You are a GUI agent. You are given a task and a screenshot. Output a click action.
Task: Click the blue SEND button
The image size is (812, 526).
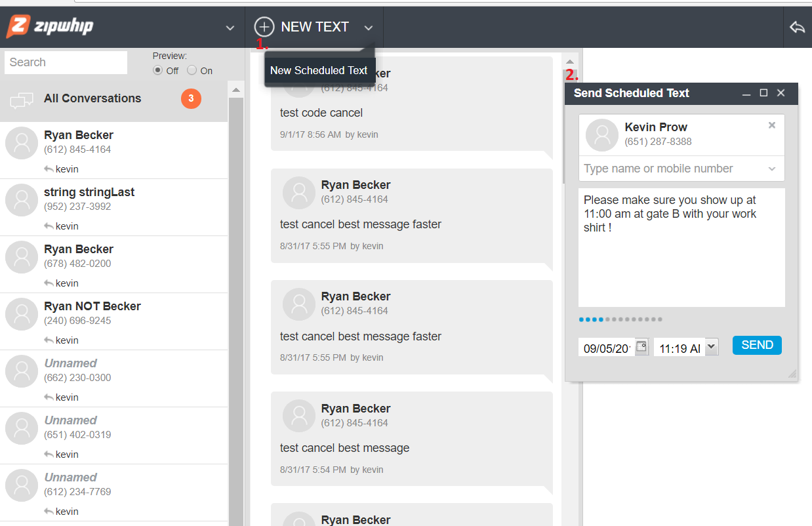(x=757, y=345)
